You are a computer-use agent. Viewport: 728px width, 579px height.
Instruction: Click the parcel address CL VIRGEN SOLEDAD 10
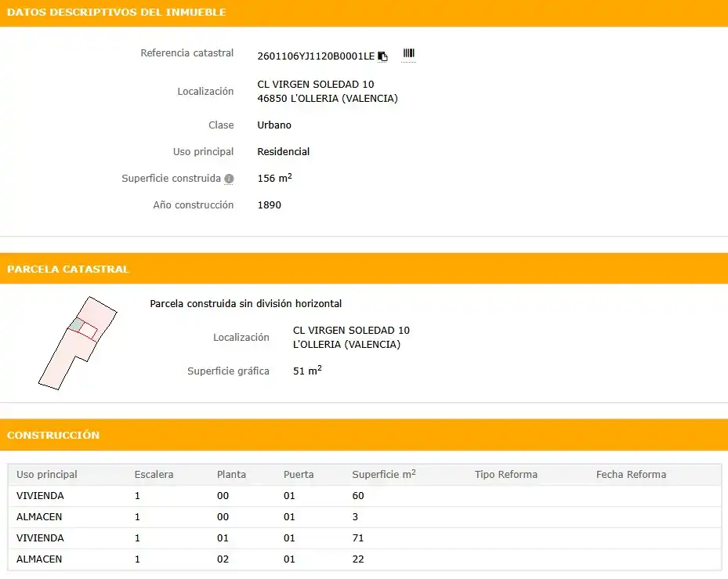tap(351, 331)
